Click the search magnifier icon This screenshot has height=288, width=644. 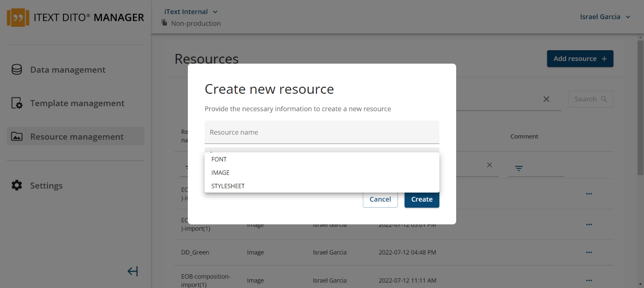[604, 99]
